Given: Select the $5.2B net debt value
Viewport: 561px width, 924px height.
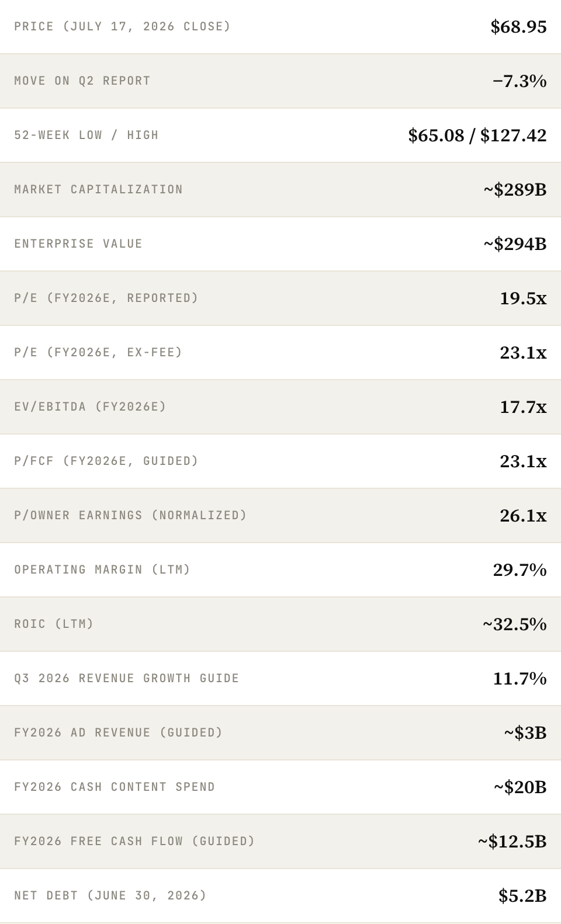Looking at the screenshot, I should 522,895.
